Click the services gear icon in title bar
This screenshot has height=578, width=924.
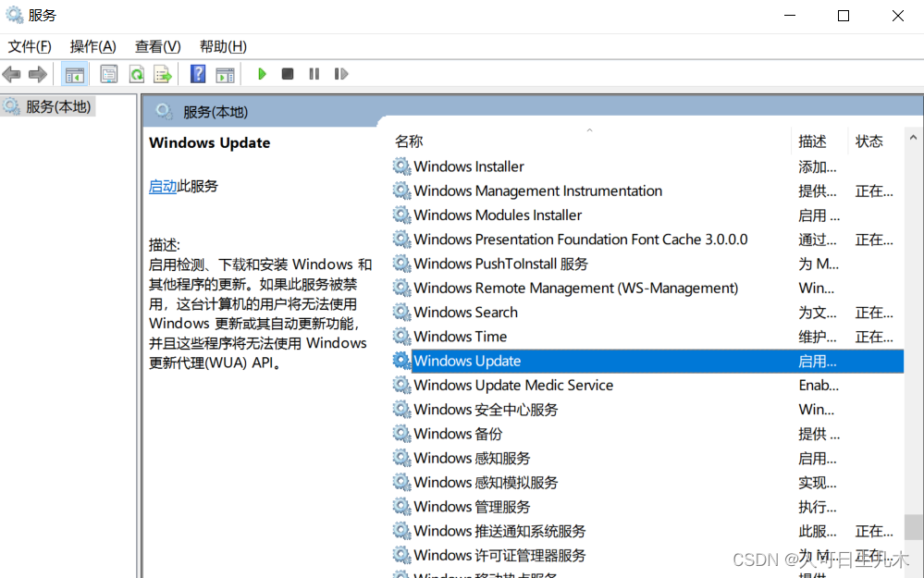point(14,14)
